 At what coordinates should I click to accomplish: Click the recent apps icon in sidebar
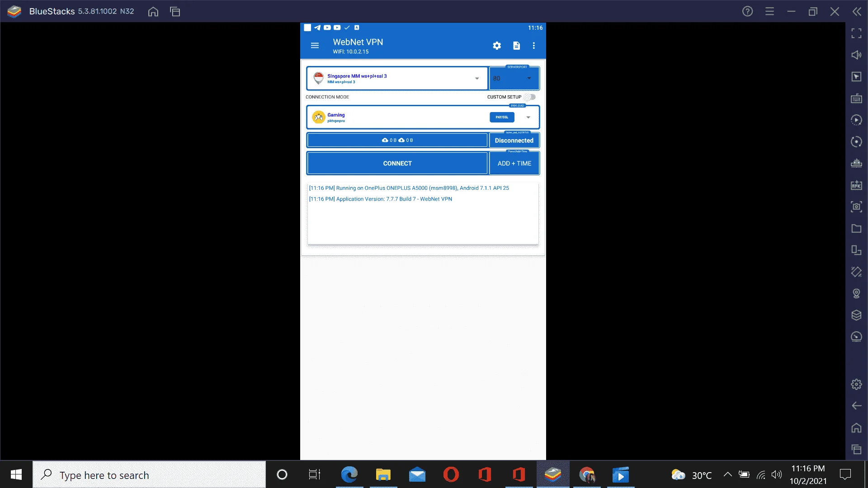(856, 449)
